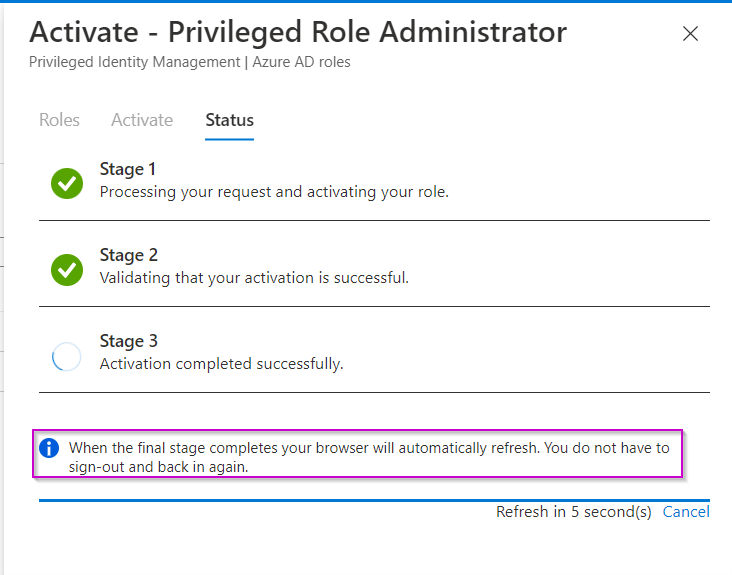Screen dimensions: 732x575
Task: Click 'Processing your request and activating your role.'
Action: coord(274,192)
